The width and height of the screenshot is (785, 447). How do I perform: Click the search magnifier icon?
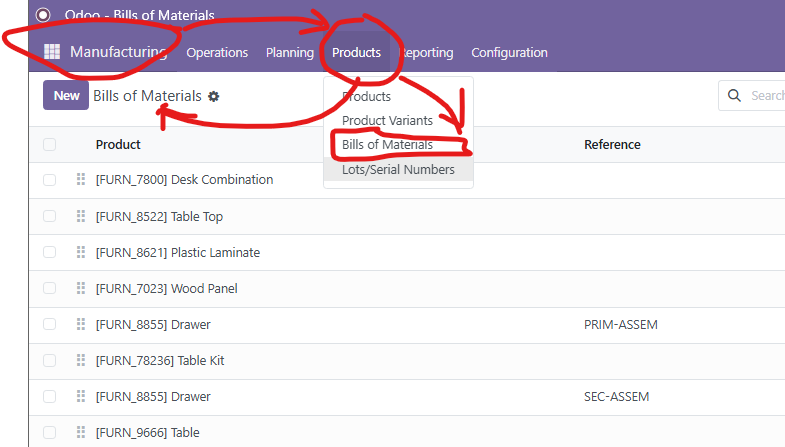[x=735, y=96]
